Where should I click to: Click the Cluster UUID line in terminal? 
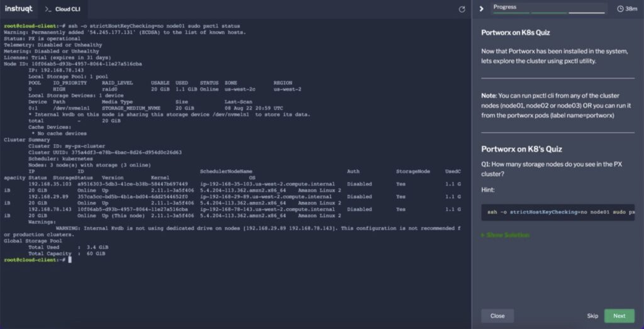pos(105,152)
